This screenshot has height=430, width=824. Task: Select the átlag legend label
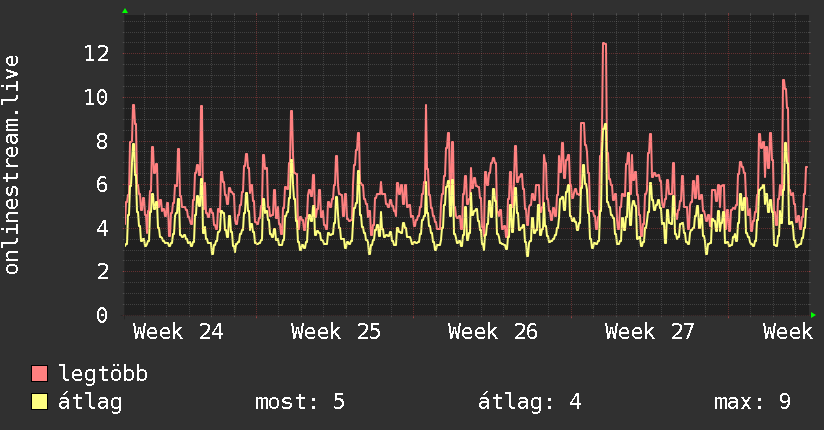(90, 402)
